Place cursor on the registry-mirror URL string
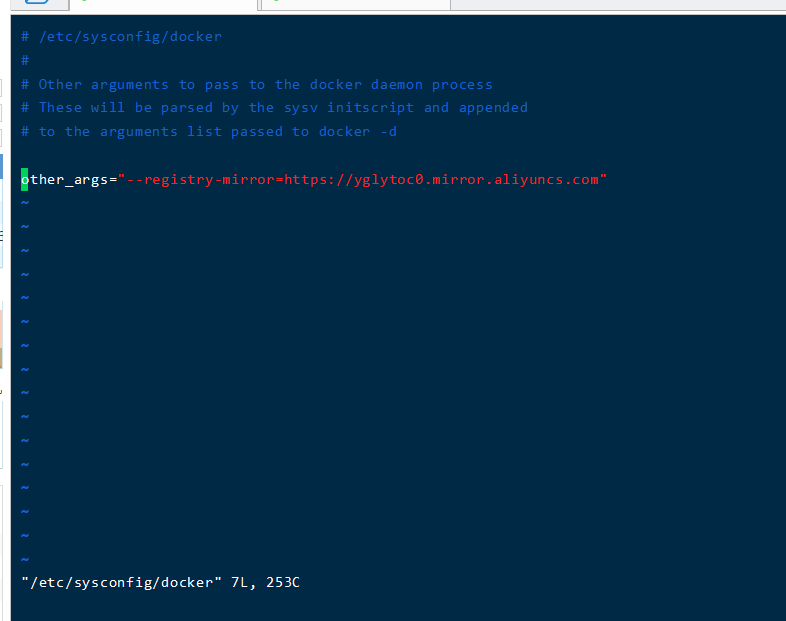 362,179
